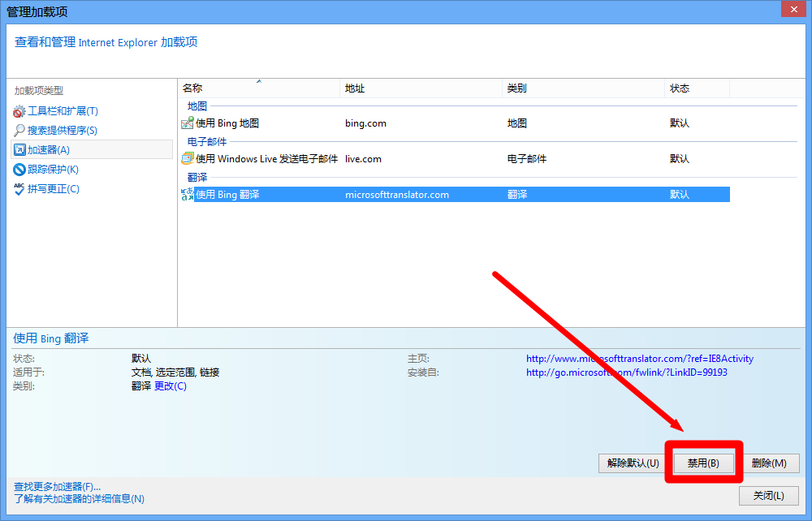The height and width of the screenshot is (521, 812).
Task: Sort list by 类别 column header
Action: [x=584, y=88]
